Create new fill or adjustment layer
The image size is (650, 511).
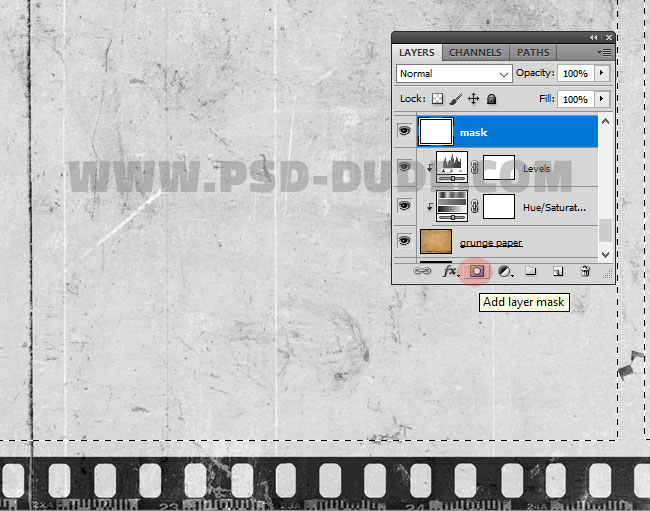tap(505, 271)
